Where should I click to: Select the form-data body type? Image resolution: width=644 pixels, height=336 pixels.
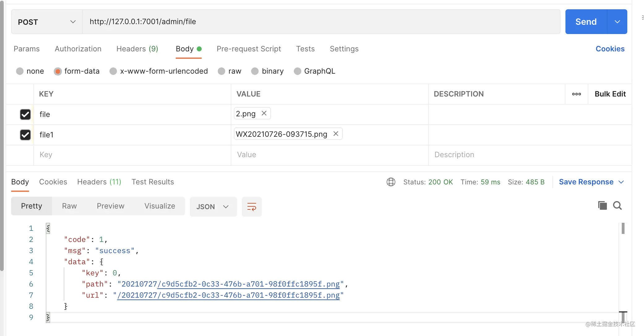pos(58,71)
